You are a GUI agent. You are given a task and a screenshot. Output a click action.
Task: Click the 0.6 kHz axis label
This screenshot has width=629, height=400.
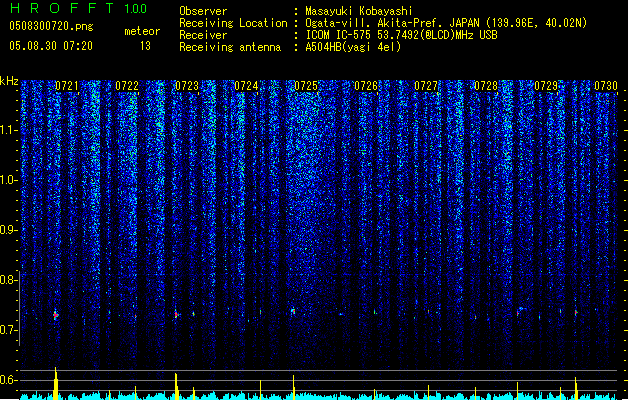(x=8, y=380)
